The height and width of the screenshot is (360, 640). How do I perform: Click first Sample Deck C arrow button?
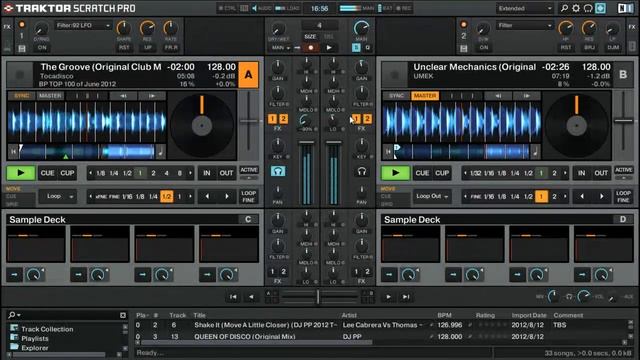click(x=14, y=275)
